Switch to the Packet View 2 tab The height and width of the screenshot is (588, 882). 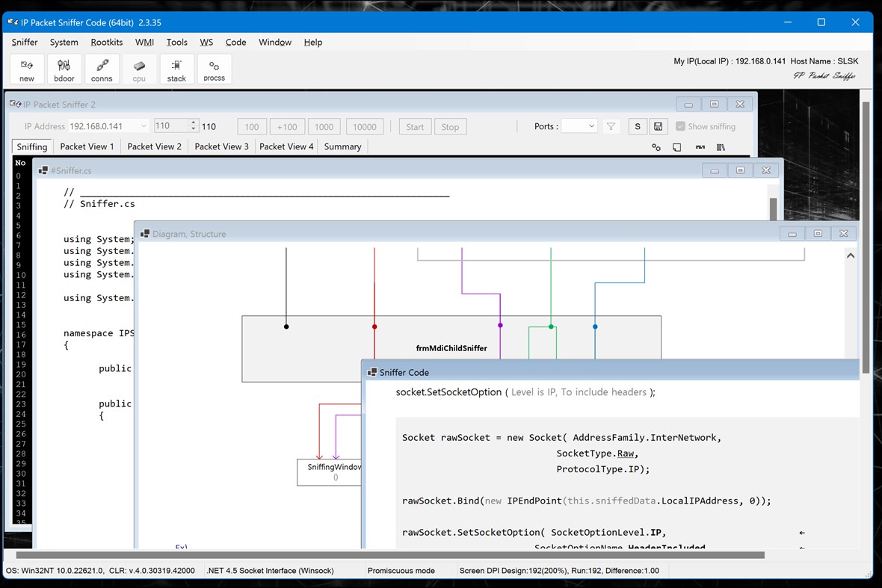click(x=155, y=146)
